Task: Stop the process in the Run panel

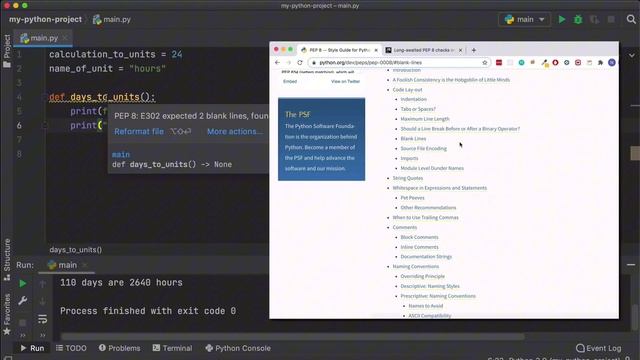Action: (22, 322)
